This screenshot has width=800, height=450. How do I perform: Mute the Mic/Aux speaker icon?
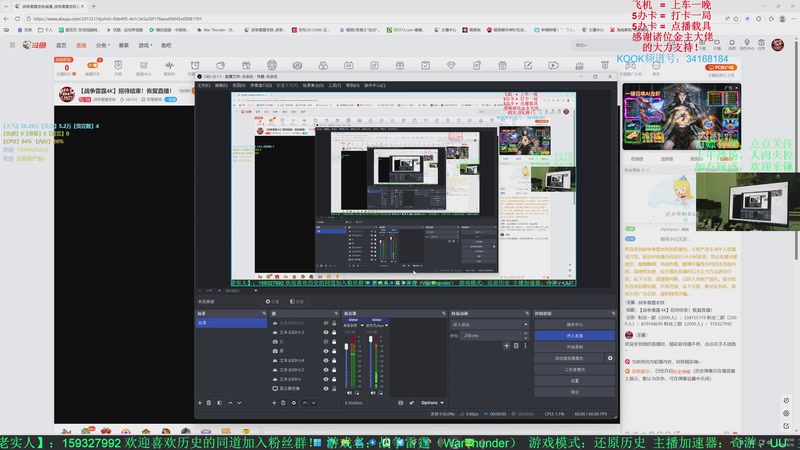tap(373, 393)
